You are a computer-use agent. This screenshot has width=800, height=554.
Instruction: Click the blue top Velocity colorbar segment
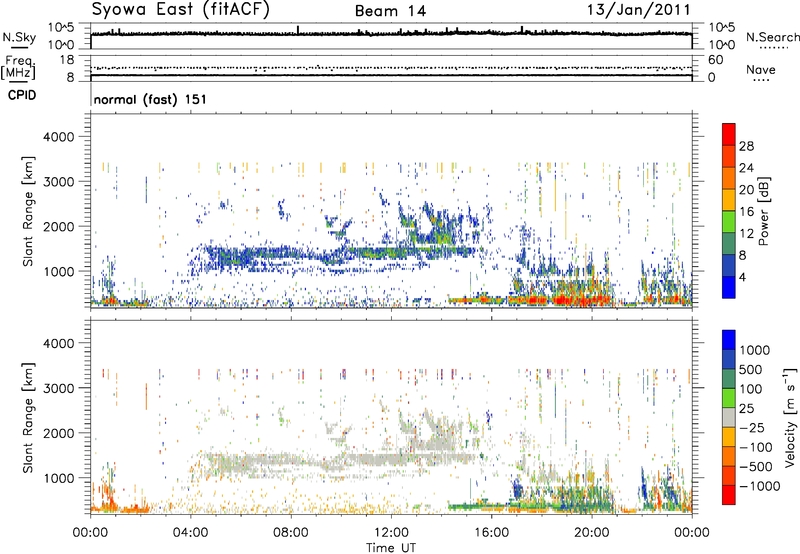coord(729,340)
